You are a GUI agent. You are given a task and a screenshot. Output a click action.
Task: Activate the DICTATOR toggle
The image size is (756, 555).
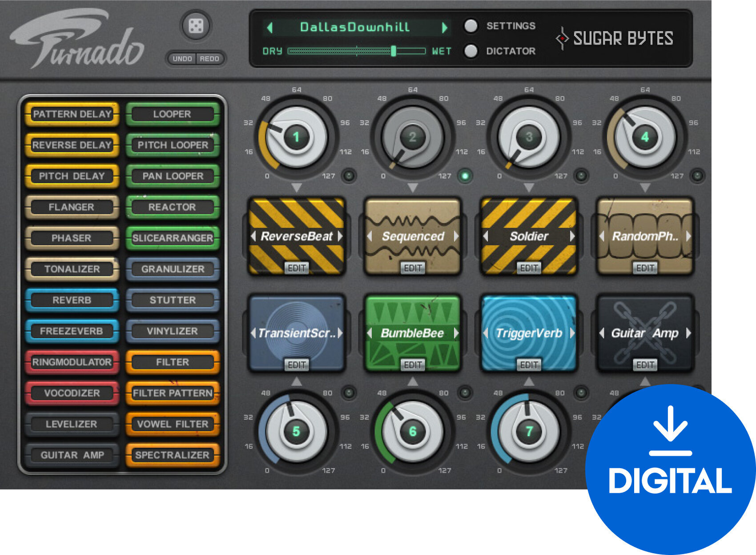pyautogui.click(x=470, y=52)
